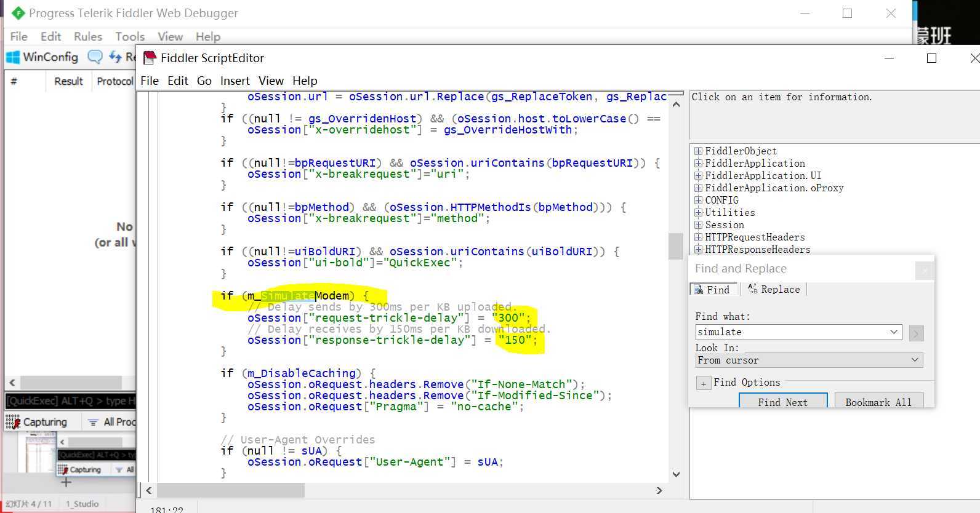This screenshot has width=980, height=513.
Task: Expand the Session tree node
Action: coord(698,225)
